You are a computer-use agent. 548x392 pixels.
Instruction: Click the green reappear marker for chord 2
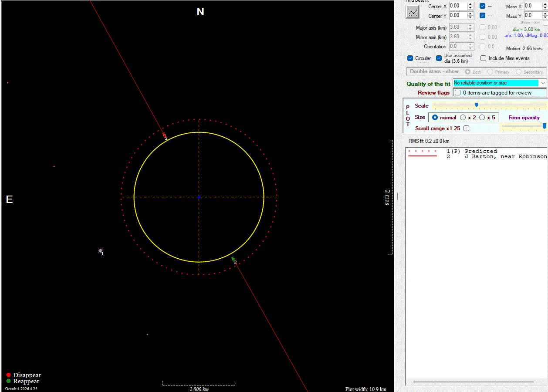[233, 259]
